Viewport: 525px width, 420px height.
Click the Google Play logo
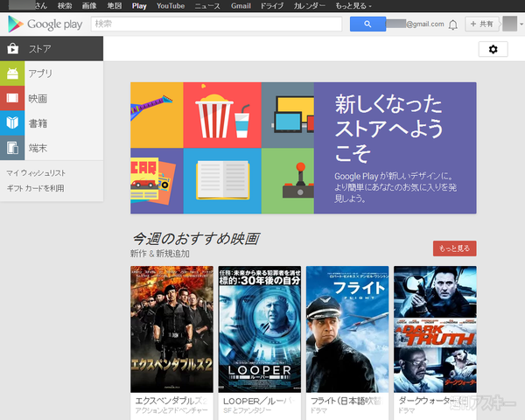click(45, 24)
